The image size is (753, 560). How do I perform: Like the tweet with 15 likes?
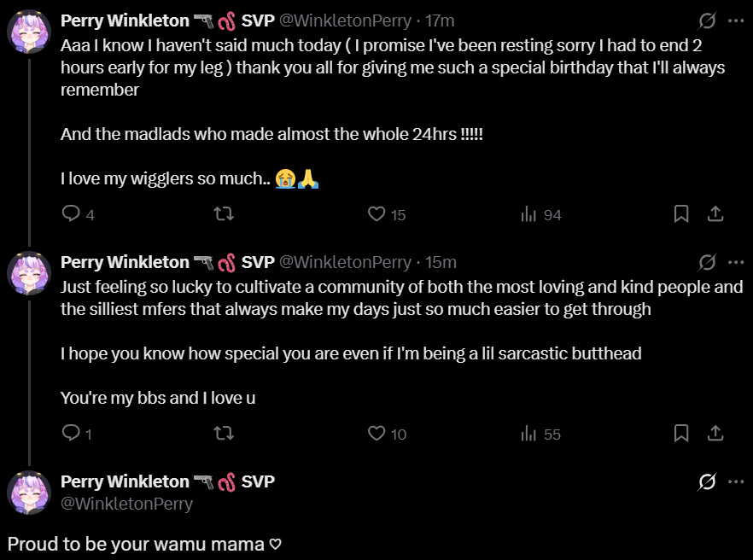tap(376, 214)
